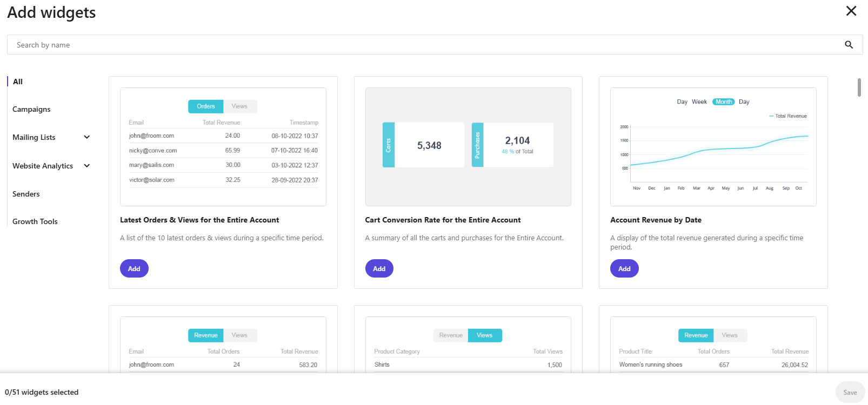The width and height of the screenshot is (868, 405).
Task: Open the Campaigns category
Action: pos(31,109)
